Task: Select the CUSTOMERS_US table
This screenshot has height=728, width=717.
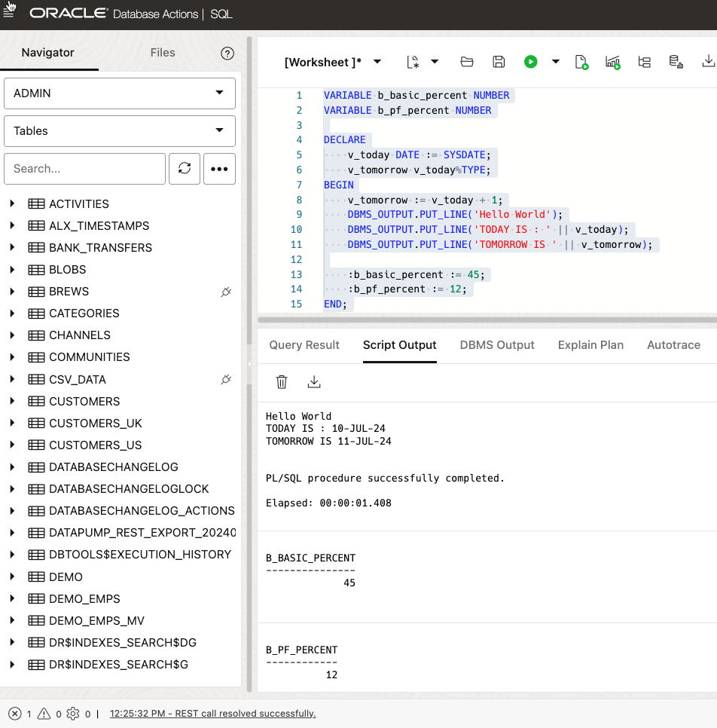Action: 96,445
